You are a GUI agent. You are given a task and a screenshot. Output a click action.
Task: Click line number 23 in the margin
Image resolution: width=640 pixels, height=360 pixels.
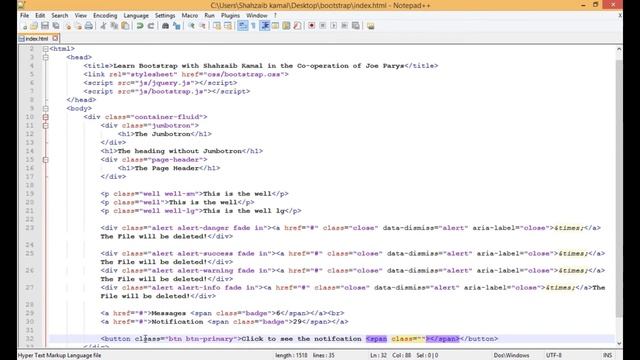(x=29, y=228)
